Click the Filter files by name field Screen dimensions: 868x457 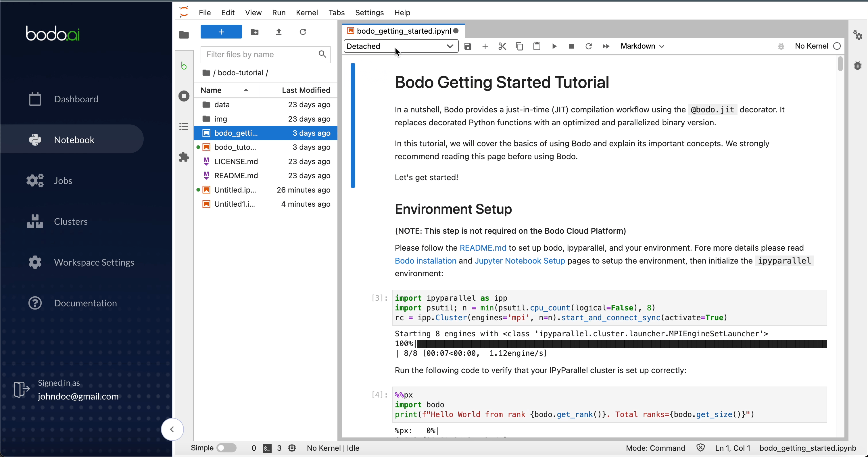[265, 54]
